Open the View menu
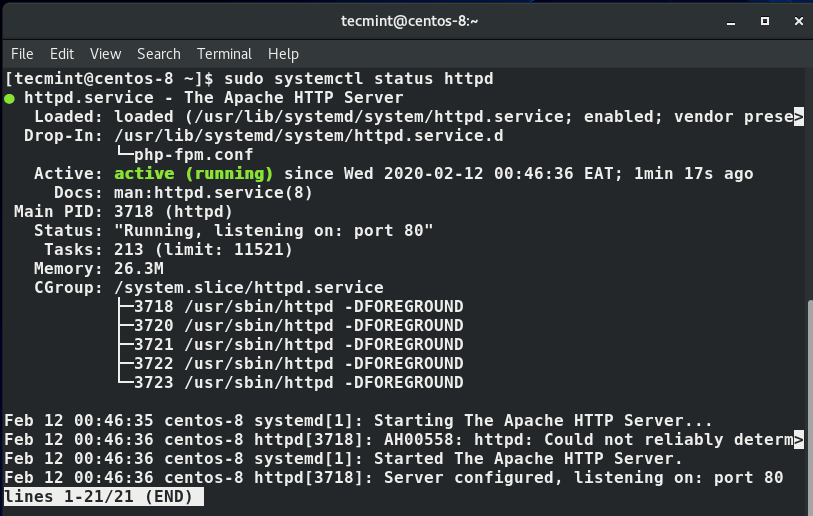Screen dimensions: 813x516 point(105,54)
